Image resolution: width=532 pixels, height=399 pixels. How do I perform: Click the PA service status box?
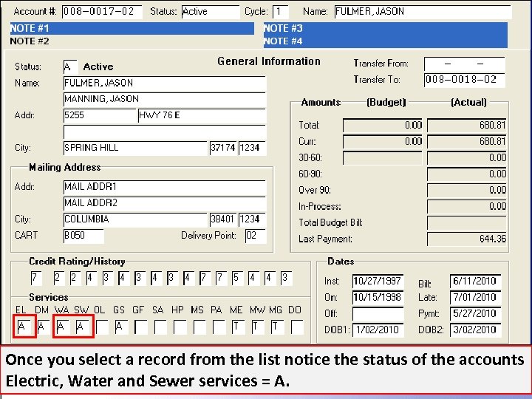219,327
